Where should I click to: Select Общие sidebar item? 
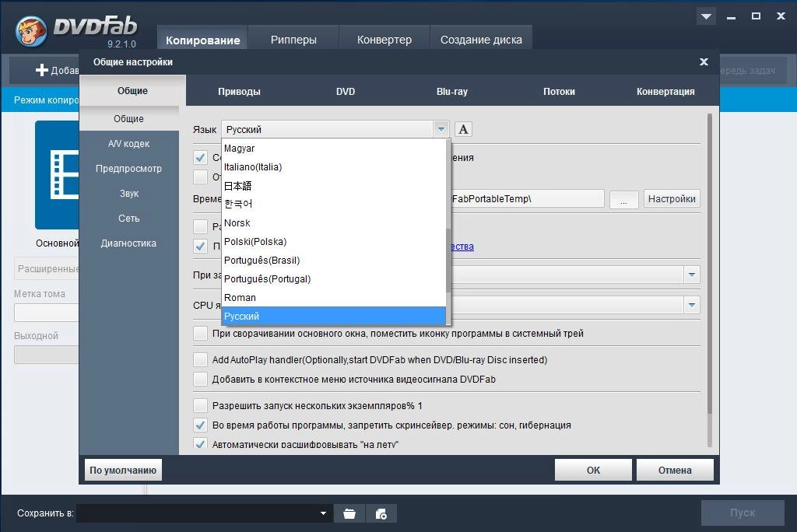pyautogui.click(x=128, y=118)
